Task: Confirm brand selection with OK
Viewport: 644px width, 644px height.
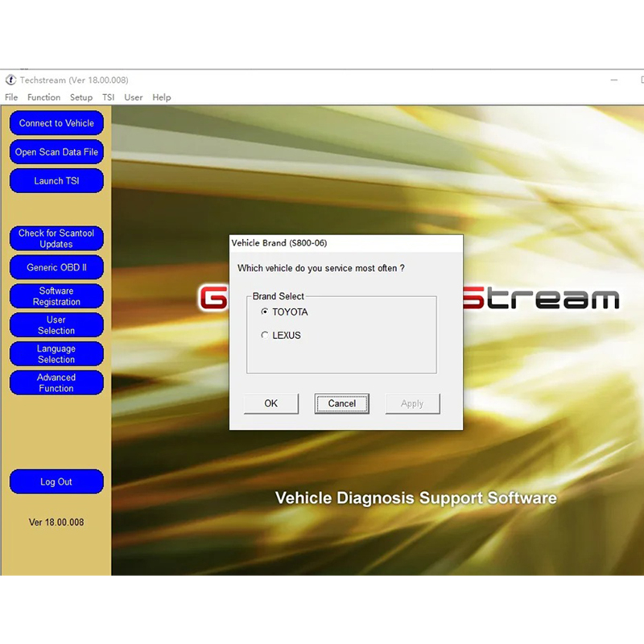Action: (x=271, y=404)
